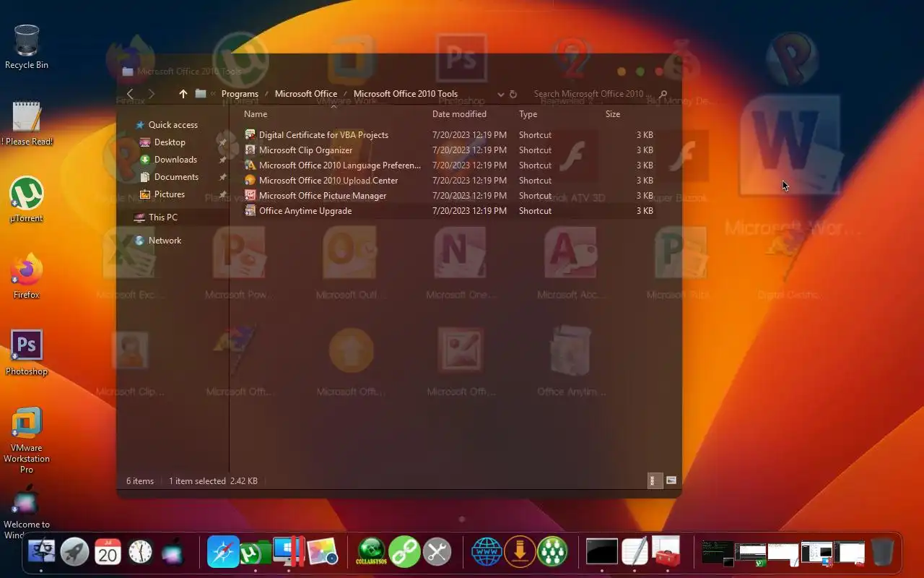Open Safari compass icon in dock

pyautogui.click(x=223, y=553)
